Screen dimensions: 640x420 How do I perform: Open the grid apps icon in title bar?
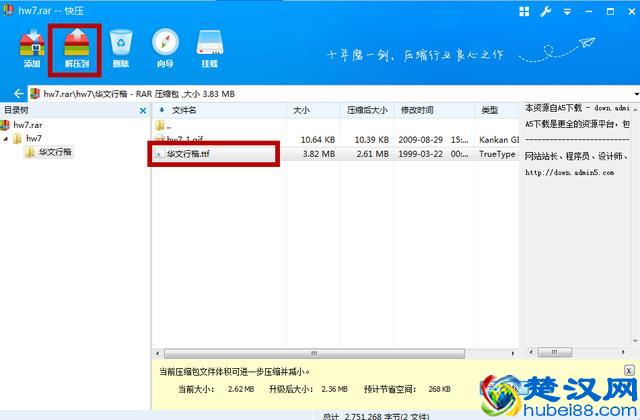524,11
